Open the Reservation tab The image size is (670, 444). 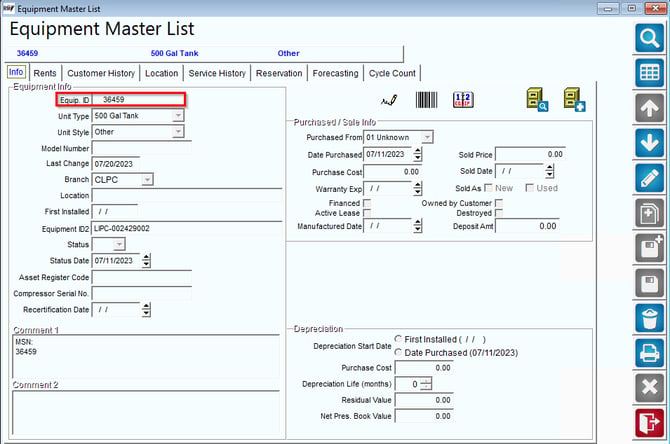click(x=279, y=73)
